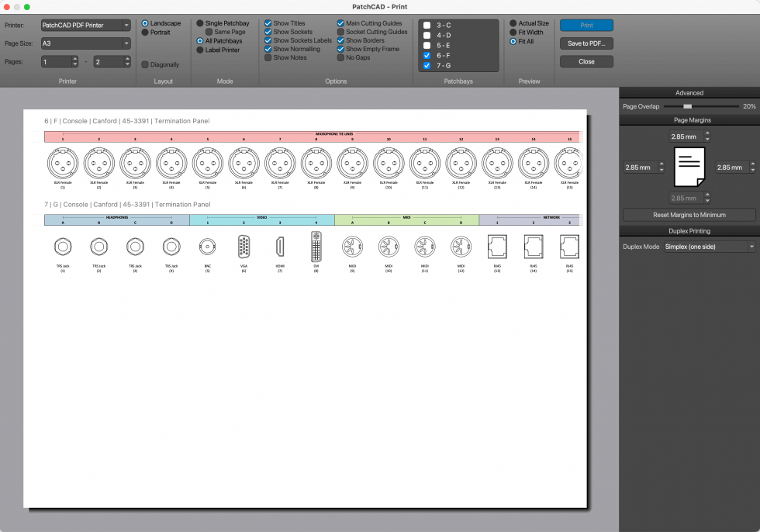Screen dimensions: 760x532
Task: Select Fit Width preview
Action: coord(527,33)
